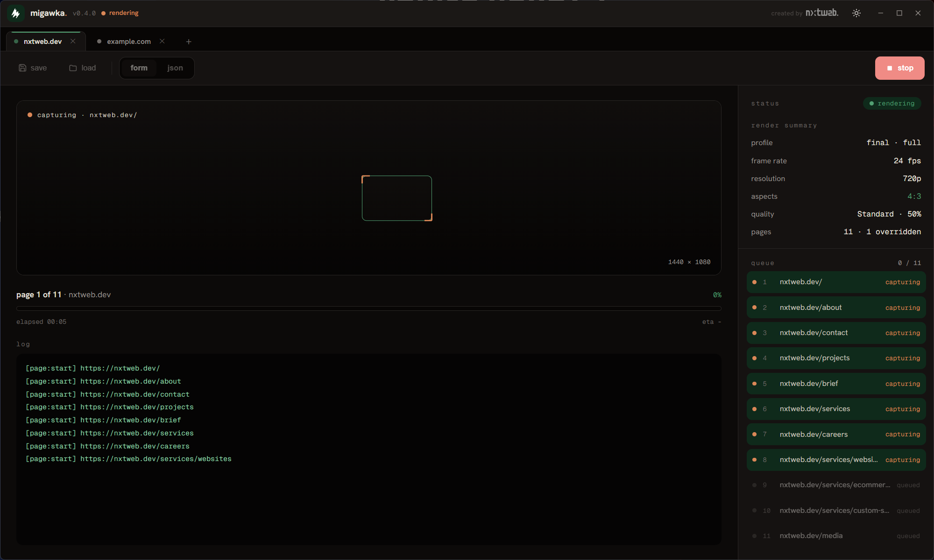Click the 'Standard · 50%' quality value
The height and width of the screenshot is (560, 934).
889,214
